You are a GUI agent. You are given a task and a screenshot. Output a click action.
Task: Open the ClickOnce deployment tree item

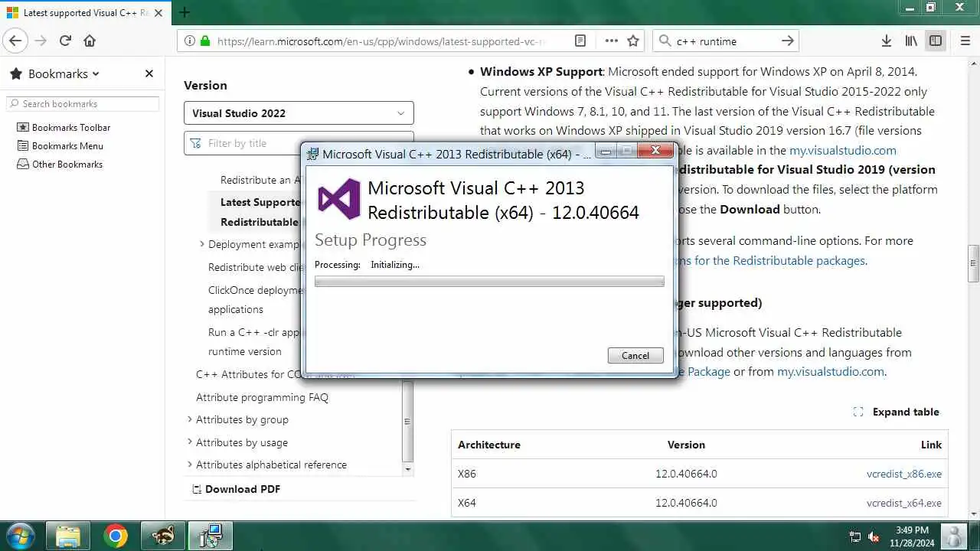(x=256, y=299)
